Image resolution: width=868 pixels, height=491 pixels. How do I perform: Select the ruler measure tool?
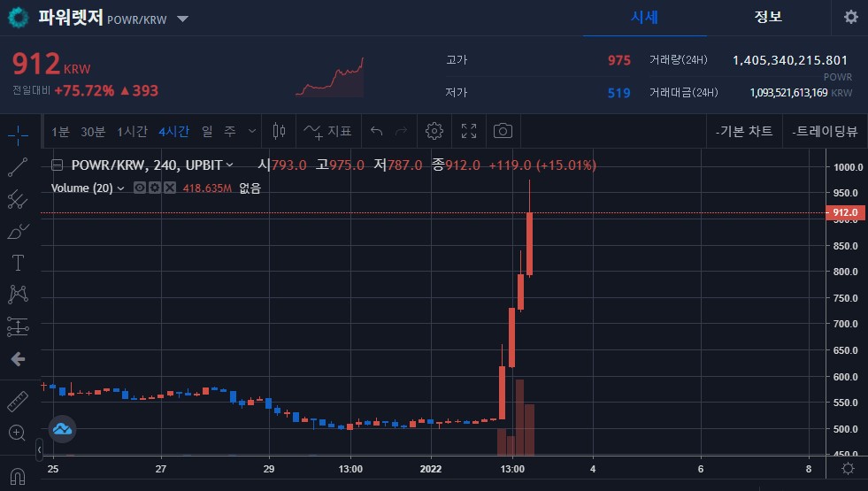18,402
